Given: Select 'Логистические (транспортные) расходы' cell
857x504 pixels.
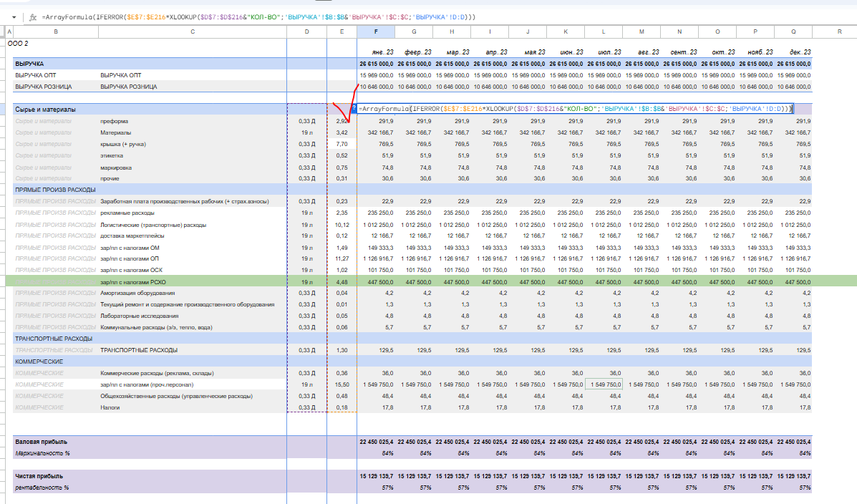Looking at the screenshot, I should (x=153, y=226).
